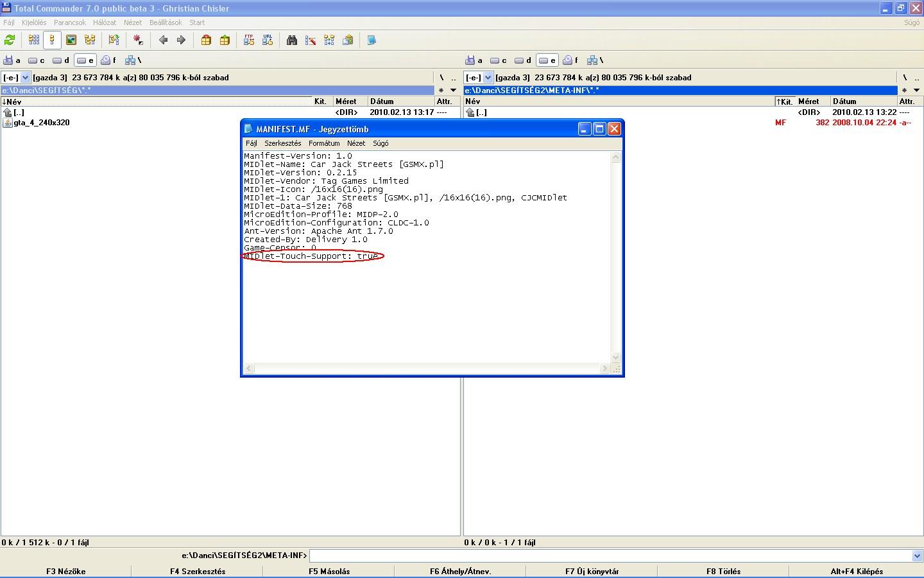Click the FTP connect toolbar icon
This screenshot has height=578, width=924.
point(249,40)
